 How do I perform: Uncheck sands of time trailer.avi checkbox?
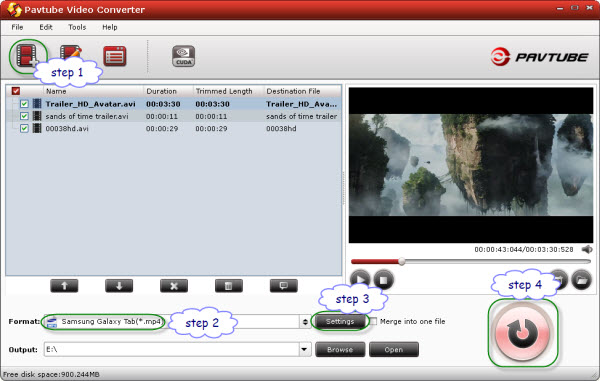click(x=24, y=116)
